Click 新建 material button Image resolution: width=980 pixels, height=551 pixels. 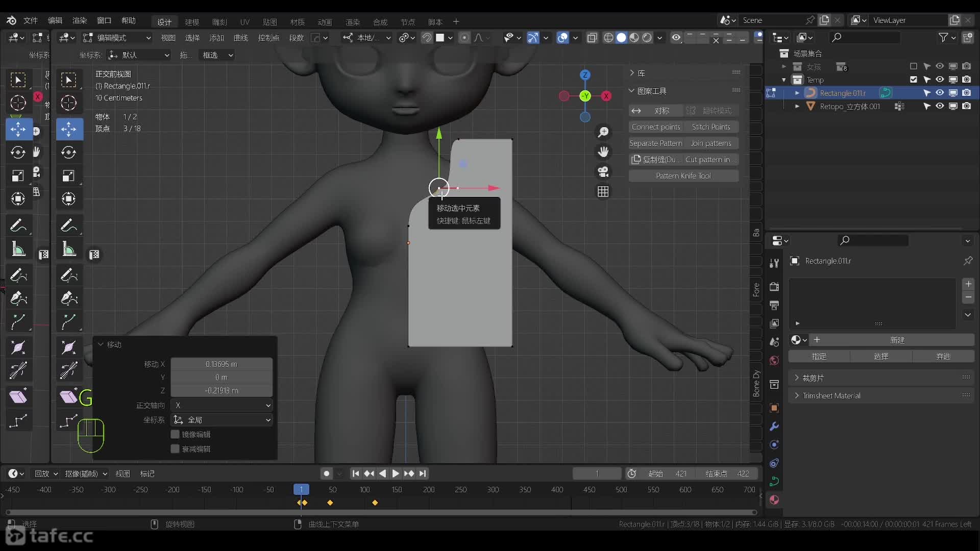click(897, 340)
